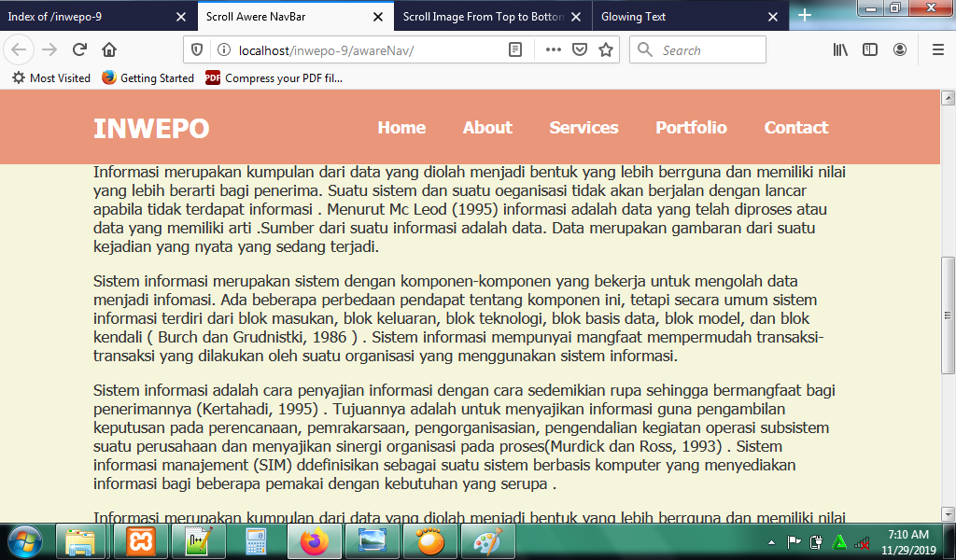The height and width of the screenshot is (560, 956).
Task: Open Firefox account icon
Action: (900, 49)
